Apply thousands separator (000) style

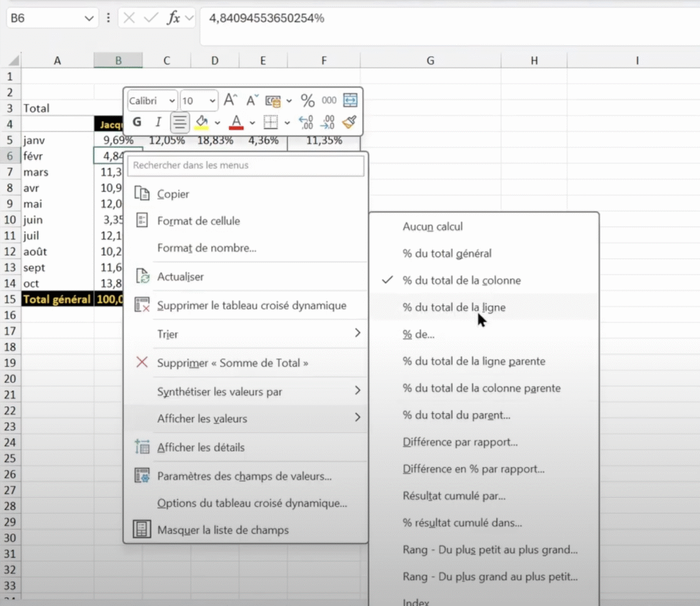(x=329, y=100)
